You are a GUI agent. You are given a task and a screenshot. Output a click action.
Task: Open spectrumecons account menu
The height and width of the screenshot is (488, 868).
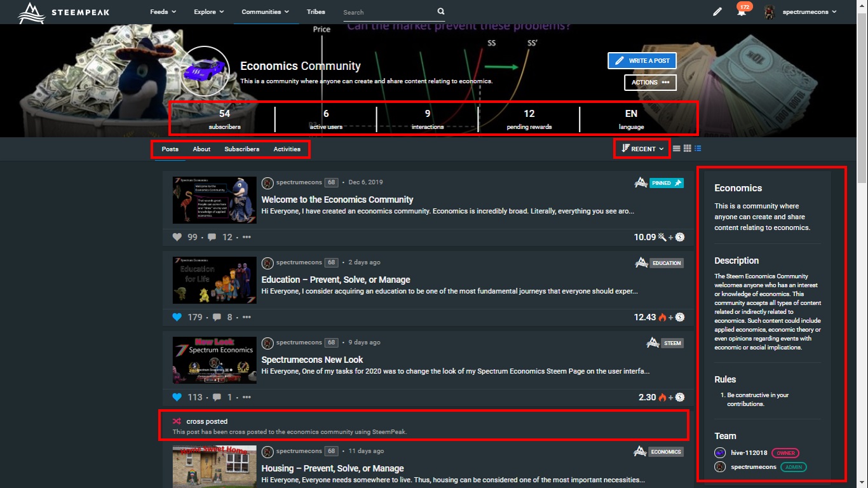click(x=801, y=11)
